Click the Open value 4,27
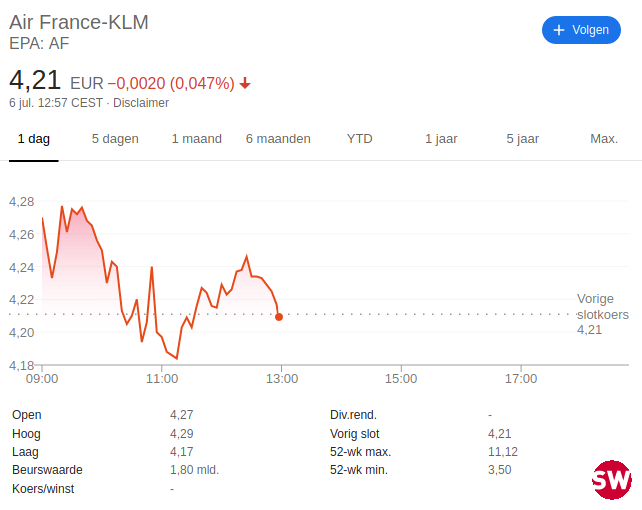 pyautogui.click(x=181, y=415)
